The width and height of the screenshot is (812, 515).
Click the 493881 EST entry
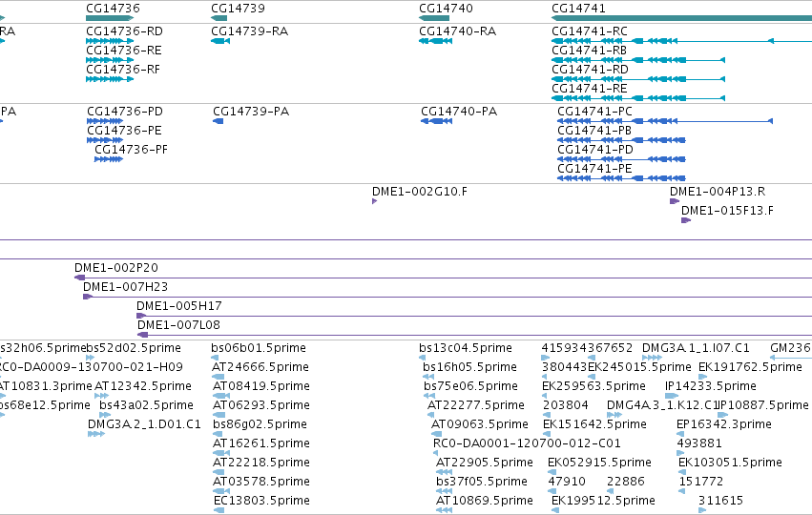pyautogui.click(x=680, y=453)
